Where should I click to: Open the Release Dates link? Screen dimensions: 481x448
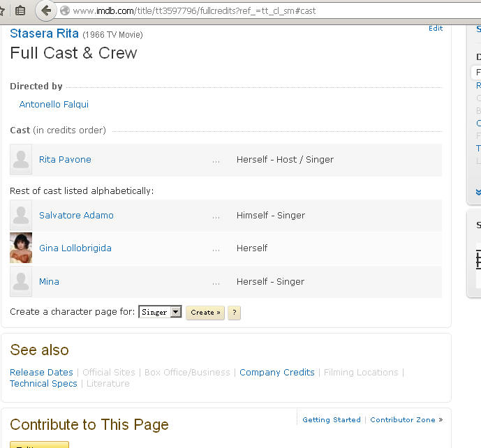[41, 372]
